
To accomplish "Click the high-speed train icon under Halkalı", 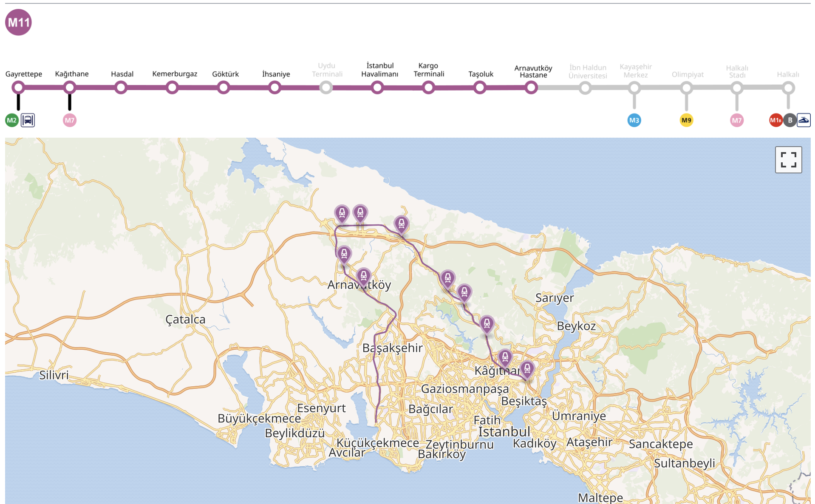I will (804, 120).
